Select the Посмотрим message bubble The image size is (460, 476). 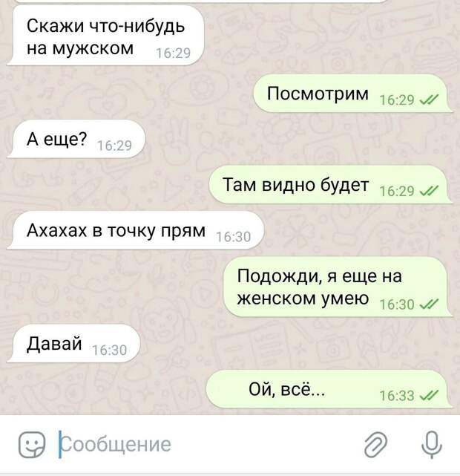pyautogui.click(x=353, y=94)
